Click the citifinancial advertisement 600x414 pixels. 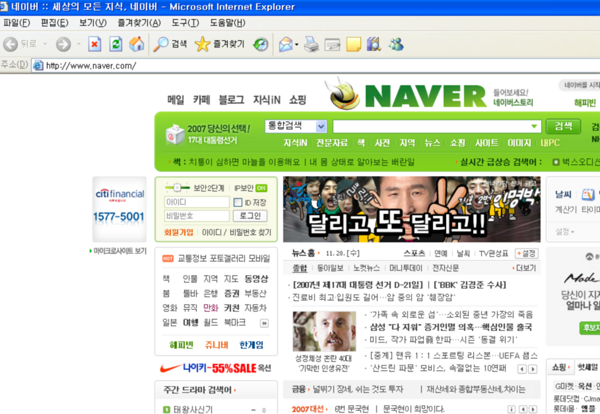119,209
